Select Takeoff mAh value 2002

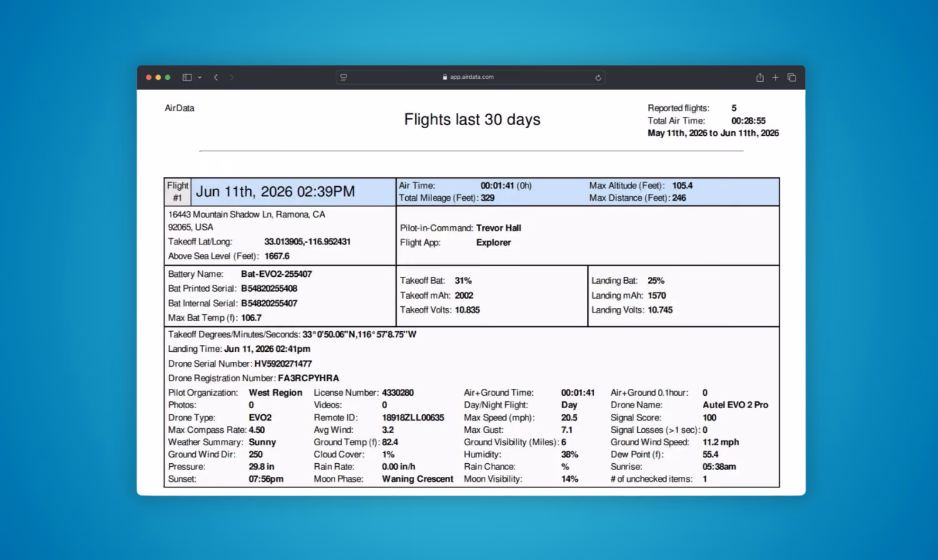pos(464,296)
